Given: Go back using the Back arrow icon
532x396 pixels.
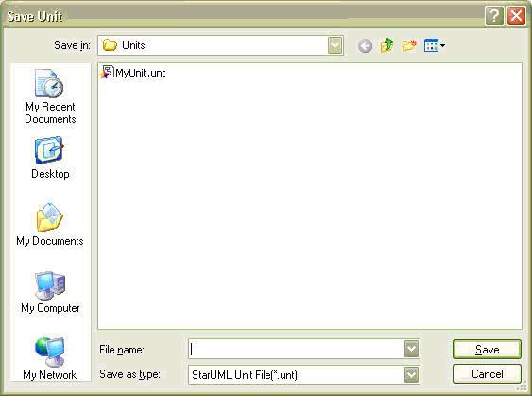Looking at the screenshot, I should click(365, 45).
